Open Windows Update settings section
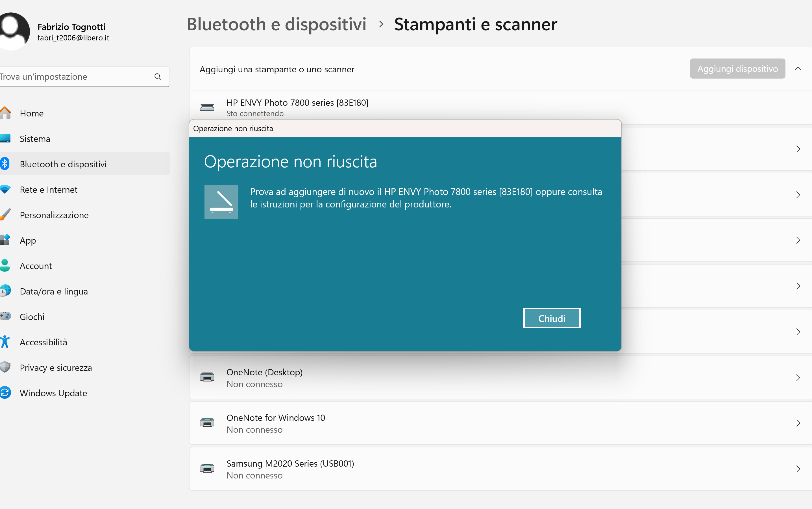This screenshot has height=509, width=812. pyautogui.click(x=53, y=393)
